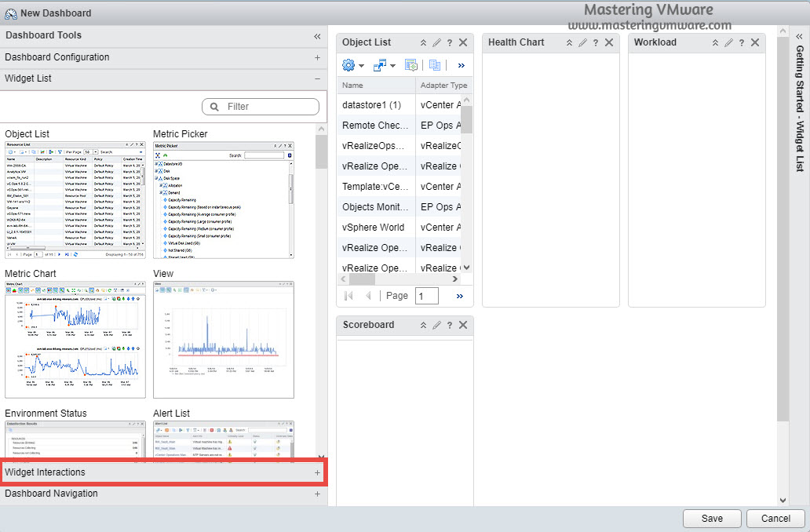Select the Objects Monit... row

(x=400, y=207)
